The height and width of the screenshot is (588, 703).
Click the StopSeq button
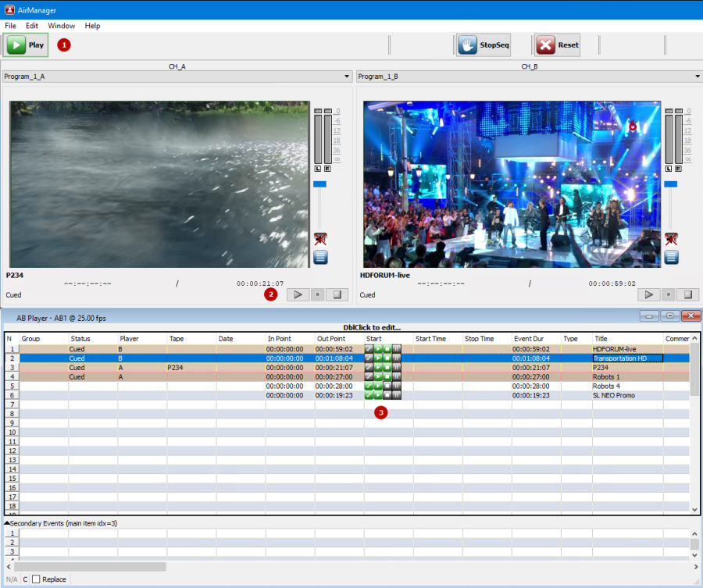click(484, 45)
